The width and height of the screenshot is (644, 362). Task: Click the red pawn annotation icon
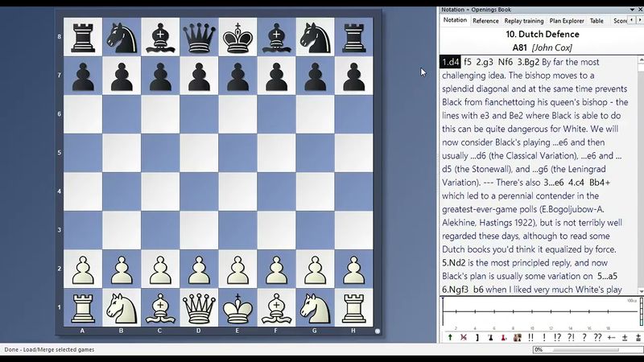(503, 338)
